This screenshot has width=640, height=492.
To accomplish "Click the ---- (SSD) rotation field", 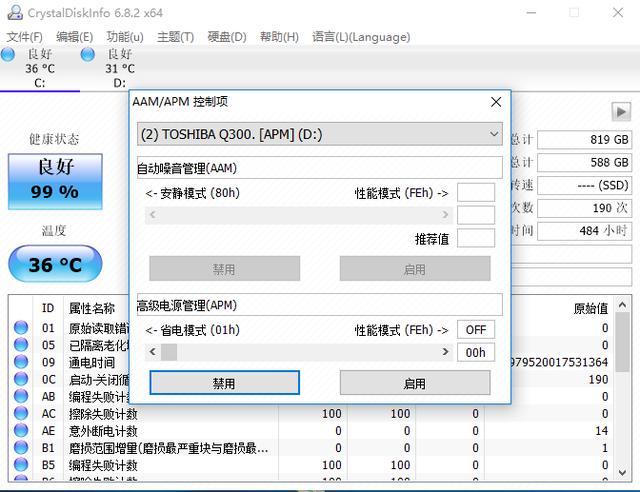I will (x=584, y=185).
